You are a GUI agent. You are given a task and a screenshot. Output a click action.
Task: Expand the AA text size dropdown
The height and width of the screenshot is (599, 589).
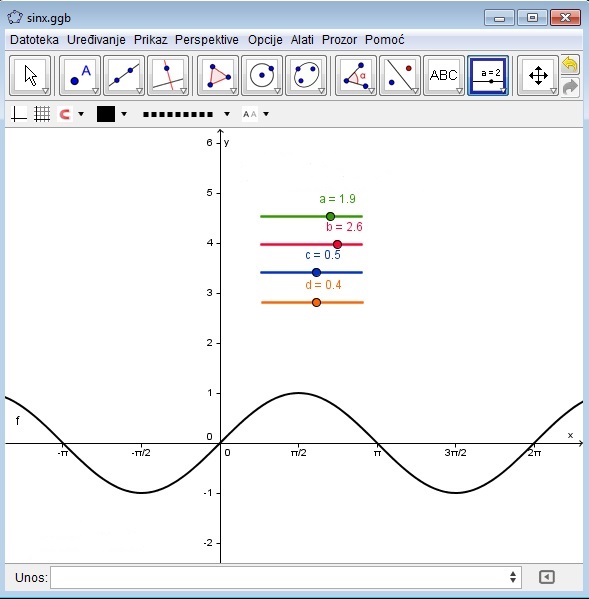(x=266, y=114)
